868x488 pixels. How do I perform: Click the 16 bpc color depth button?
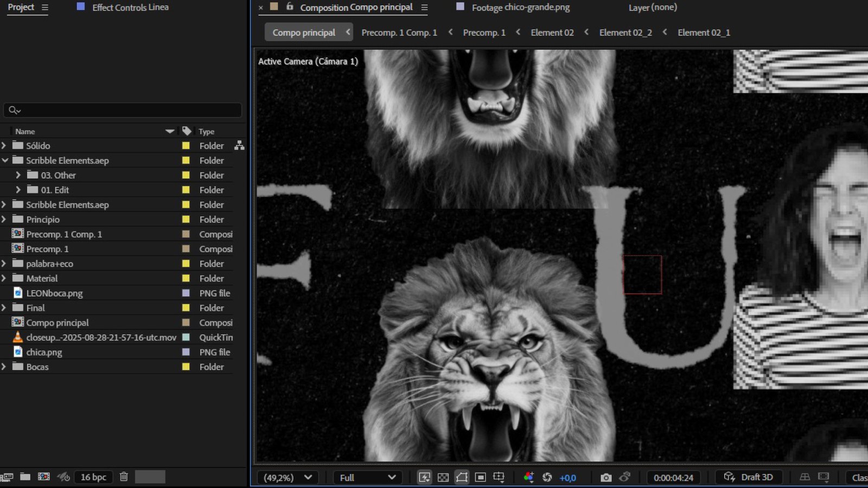point(93,477)
